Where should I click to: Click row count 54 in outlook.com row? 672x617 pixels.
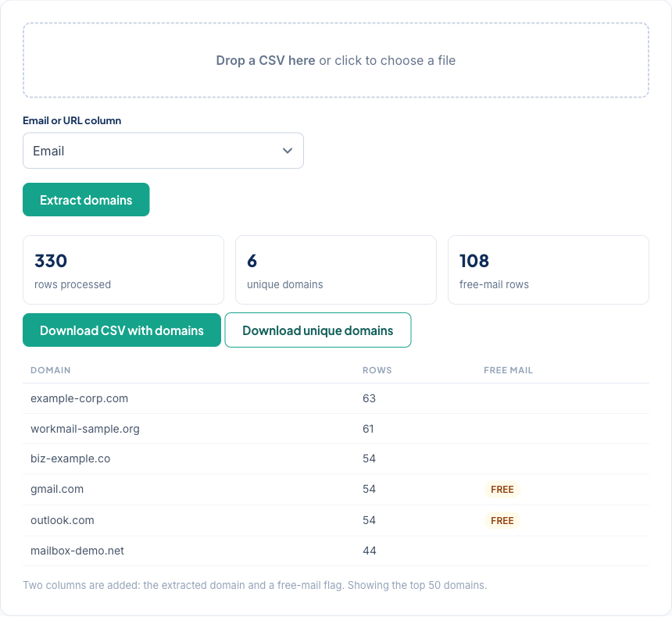369,520
